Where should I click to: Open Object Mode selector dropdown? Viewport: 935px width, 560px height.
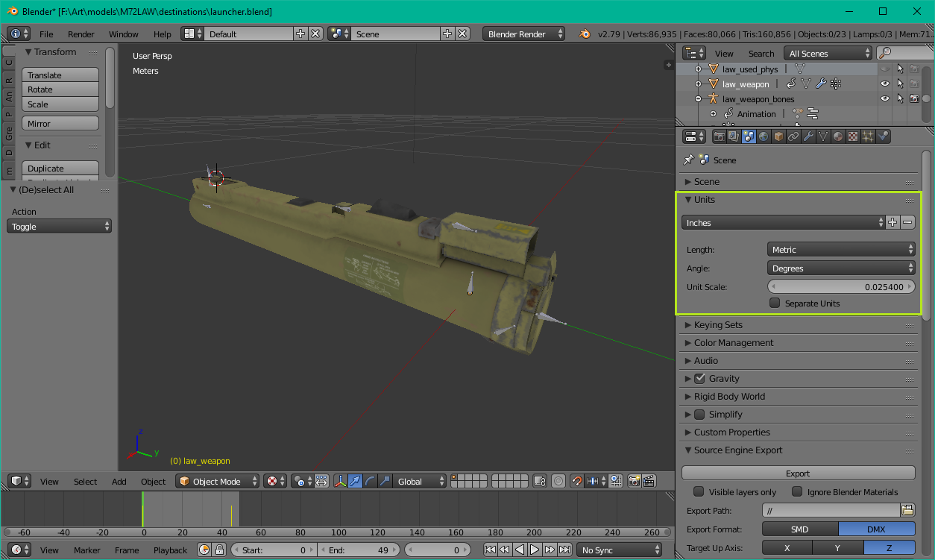(x=218, y=482)
